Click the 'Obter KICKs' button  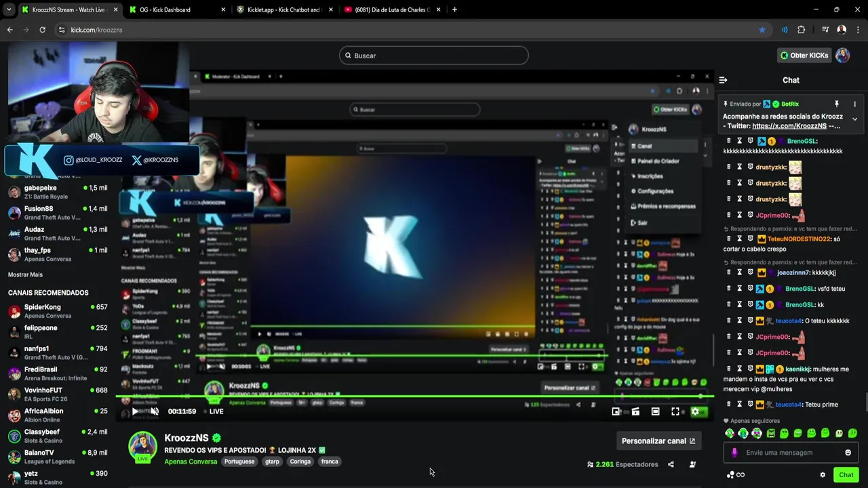[x=804, y=56]
